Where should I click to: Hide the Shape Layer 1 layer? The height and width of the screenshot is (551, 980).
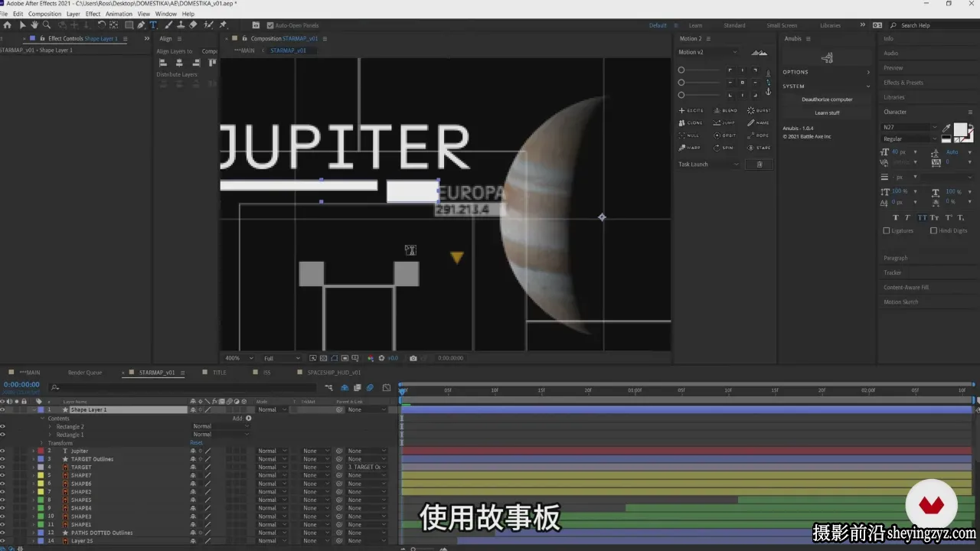[x=2, y=409]
